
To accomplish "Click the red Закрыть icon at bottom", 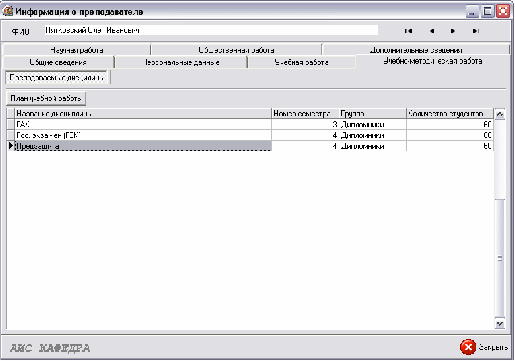I will point(468,347).
